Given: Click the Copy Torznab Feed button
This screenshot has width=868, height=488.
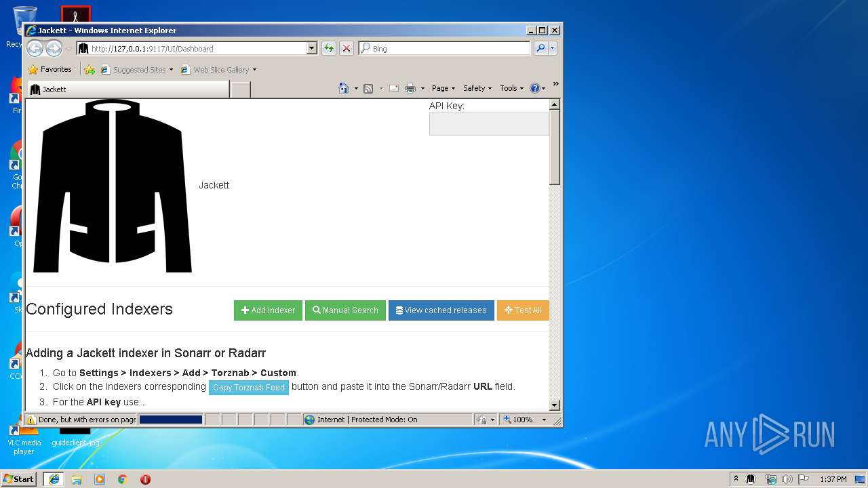Looking at the screenshot, I should point(249,388).
